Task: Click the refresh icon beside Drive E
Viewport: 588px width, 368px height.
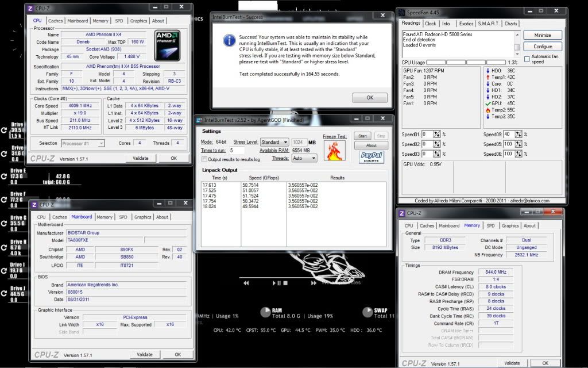Action: coord(4,177)
